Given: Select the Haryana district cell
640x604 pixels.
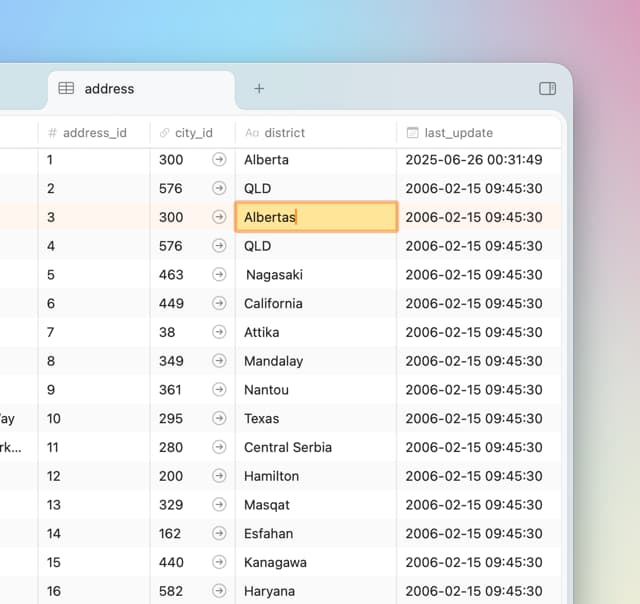Looking at the screenshot, I should point(316,591).
